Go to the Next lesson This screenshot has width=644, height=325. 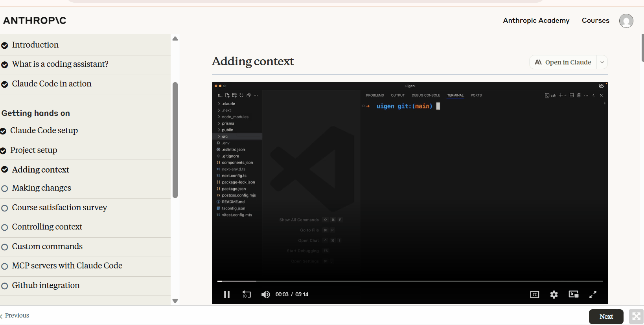coord(606,317)
